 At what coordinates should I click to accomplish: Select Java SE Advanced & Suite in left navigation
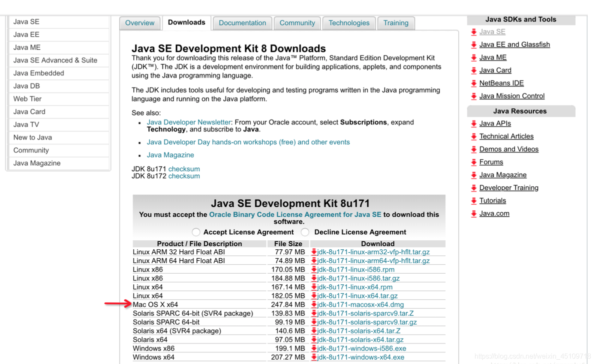coord(59,60)
